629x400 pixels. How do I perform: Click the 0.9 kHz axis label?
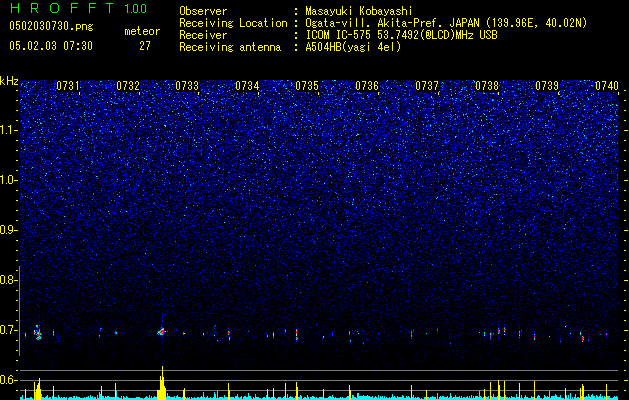(x=8, y=230)
